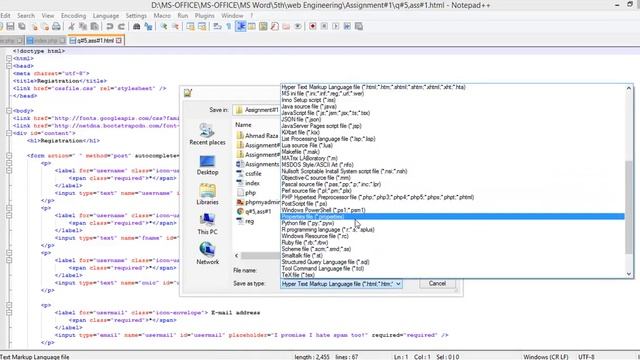
Task: Click Cancel in the Save dialog
Action: point(437,283)
